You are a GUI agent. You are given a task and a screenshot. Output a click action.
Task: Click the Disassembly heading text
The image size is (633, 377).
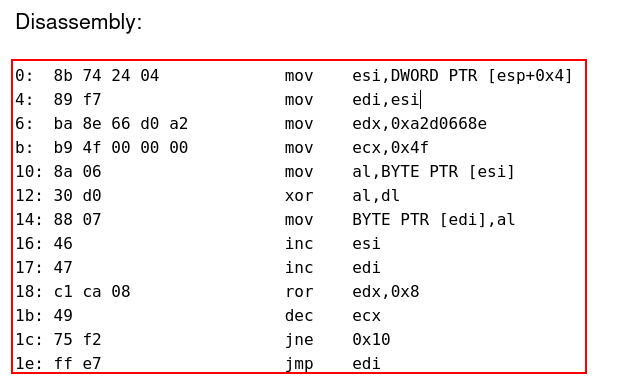click(x=79, y=22)
